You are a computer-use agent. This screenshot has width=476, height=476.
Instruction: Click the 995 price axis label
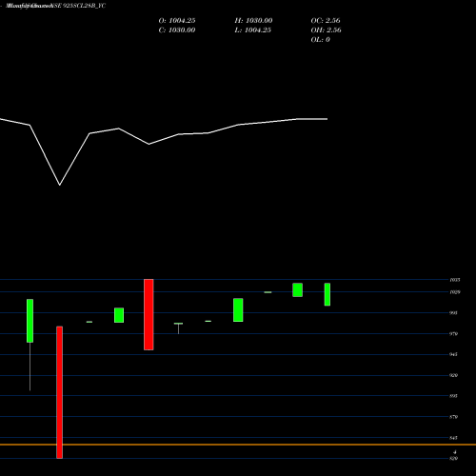point(453,313)
